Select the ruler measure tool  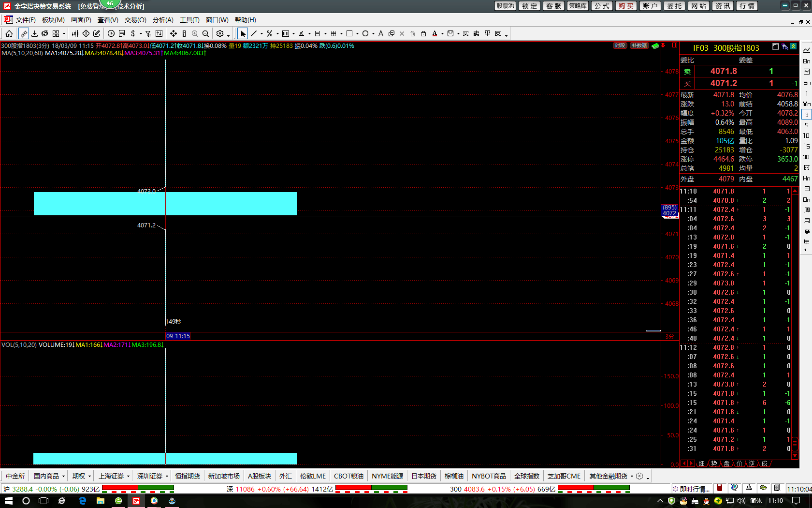(x=23, y=33)
